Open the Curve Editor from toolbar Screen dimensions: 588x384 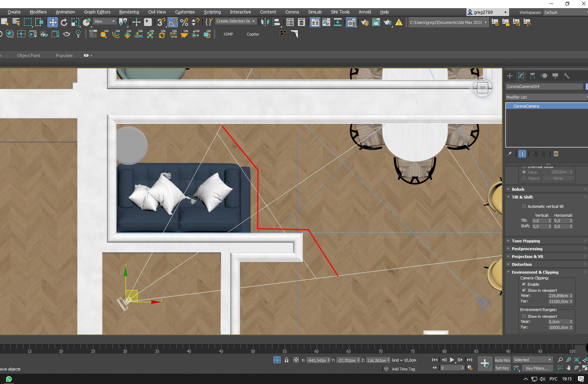(326, 22)
